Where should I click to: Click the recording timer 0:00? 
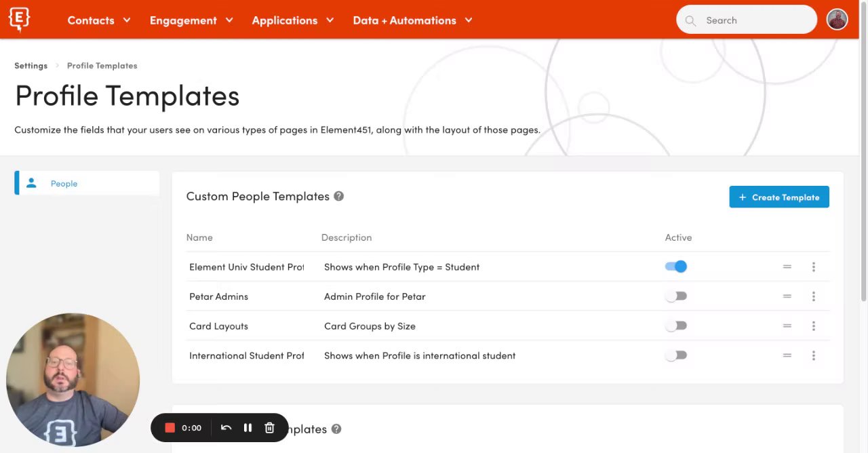point(191,428)
